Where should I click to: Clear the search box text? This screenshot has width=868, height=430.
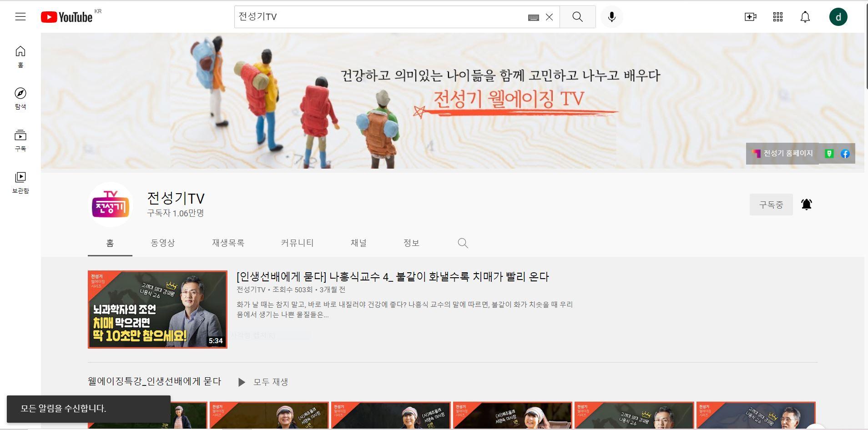(549, 17)
